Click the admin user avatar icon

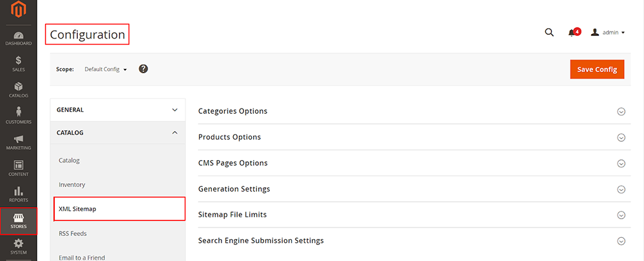click(594, 32)
